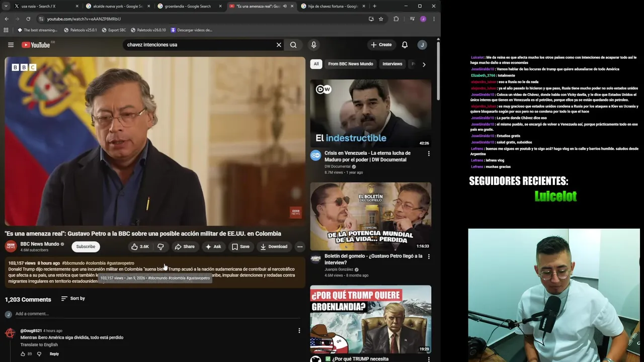Click the install app icon in address bar
Screen dimensions: 644x362
(371, 19)
